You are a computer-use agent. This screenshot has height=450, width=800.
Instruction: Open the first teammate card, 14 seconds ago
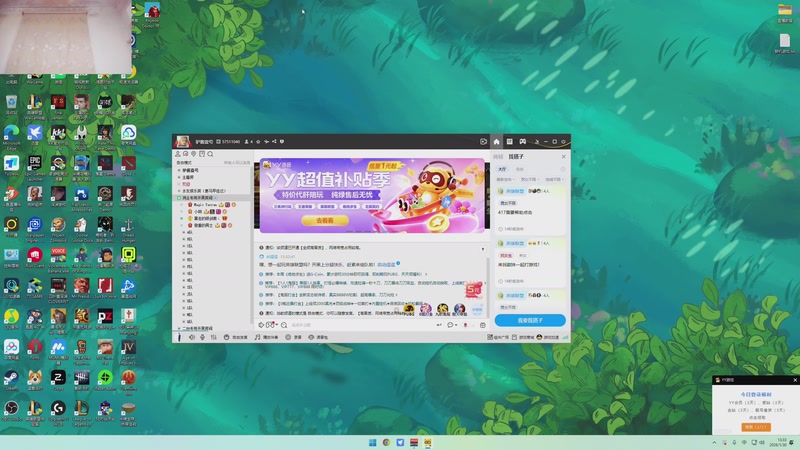tap(531, 210)
